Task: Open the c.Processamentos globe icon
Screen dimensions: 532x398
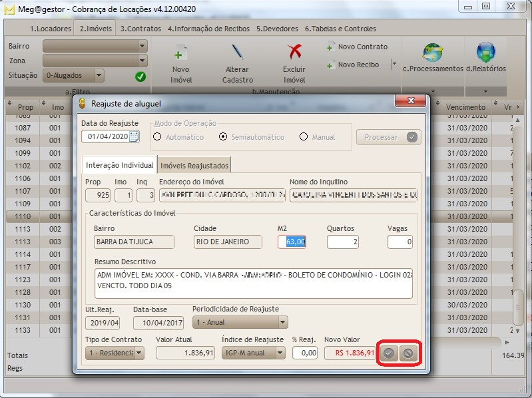Action: coord(433,53)
